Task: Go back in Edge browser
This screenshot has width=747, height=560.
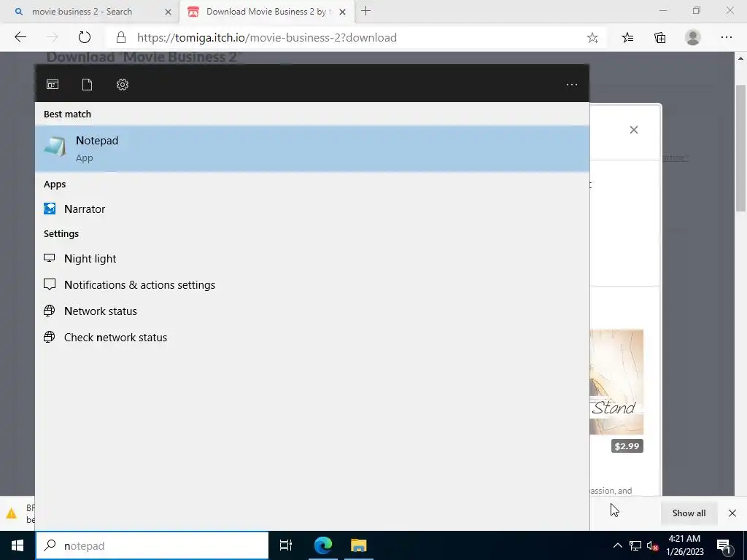Action: click(20, 37)
